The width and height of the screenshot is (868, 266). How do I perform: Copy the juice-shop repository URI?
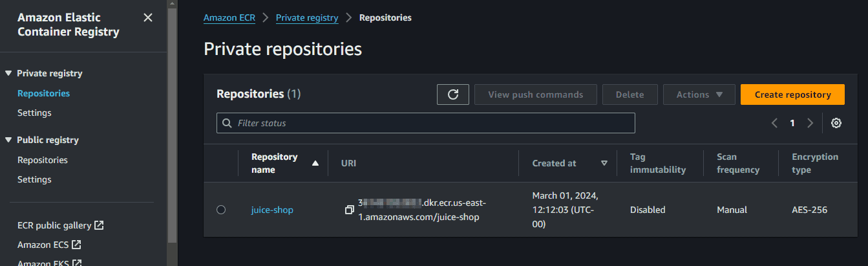click(x=349, y=210)
